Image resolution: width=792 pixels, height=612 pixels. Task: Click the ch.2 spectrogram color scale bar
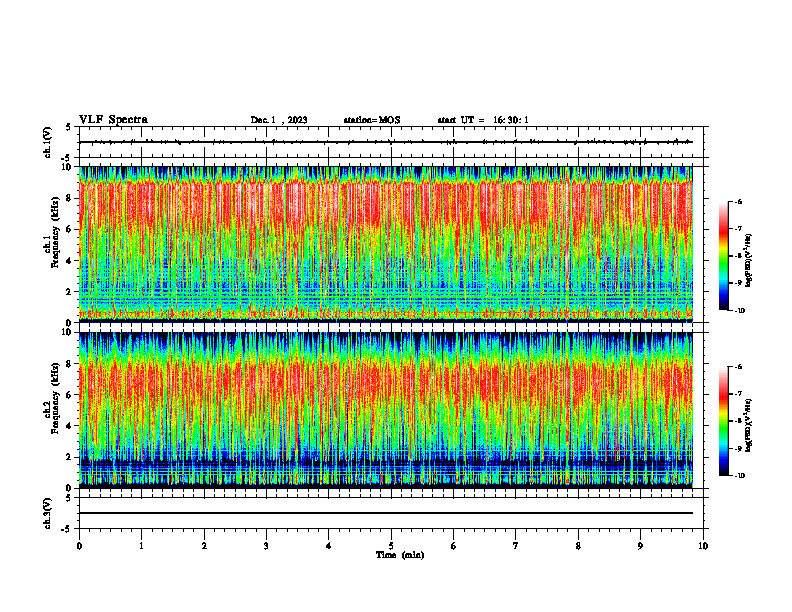[x=723, y=421]
